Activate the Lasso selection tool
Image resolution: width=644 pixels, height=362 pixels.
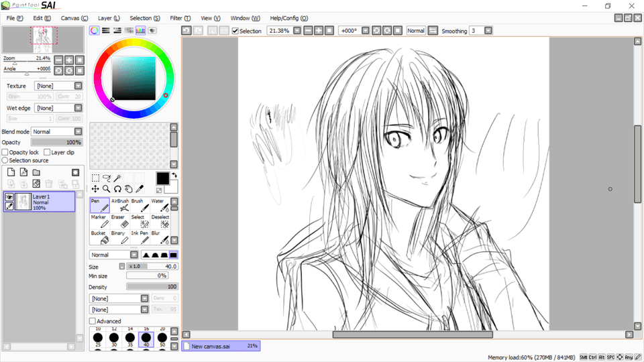pyautogui.click(x=106, y=178)
